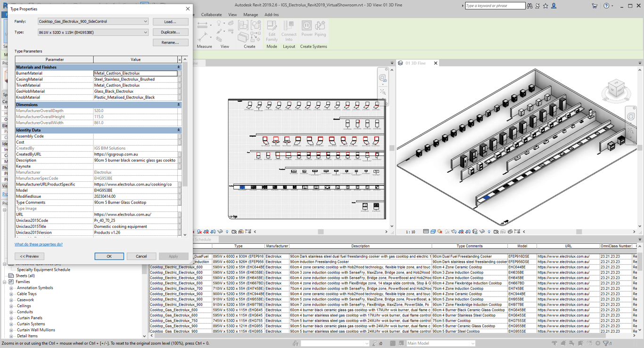Collapse the Dimensions parameter group
The width and height of the screenshot is (644, 348).
179,105
